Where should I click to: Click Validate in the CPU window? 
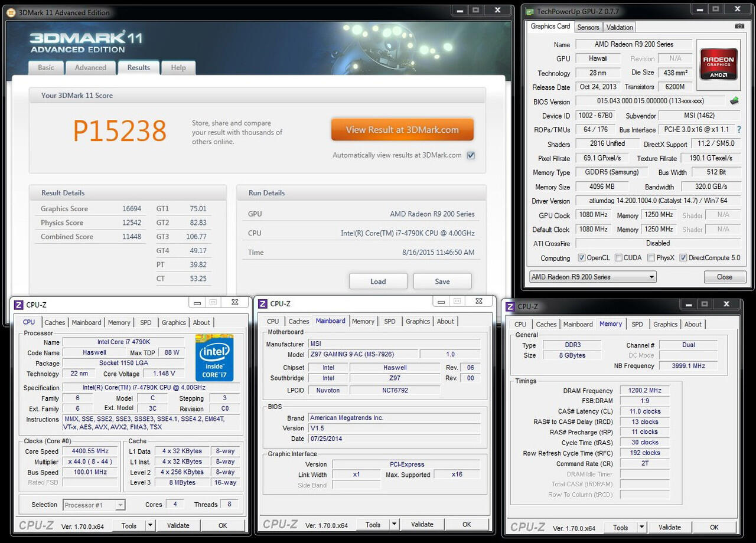(178, 525)
